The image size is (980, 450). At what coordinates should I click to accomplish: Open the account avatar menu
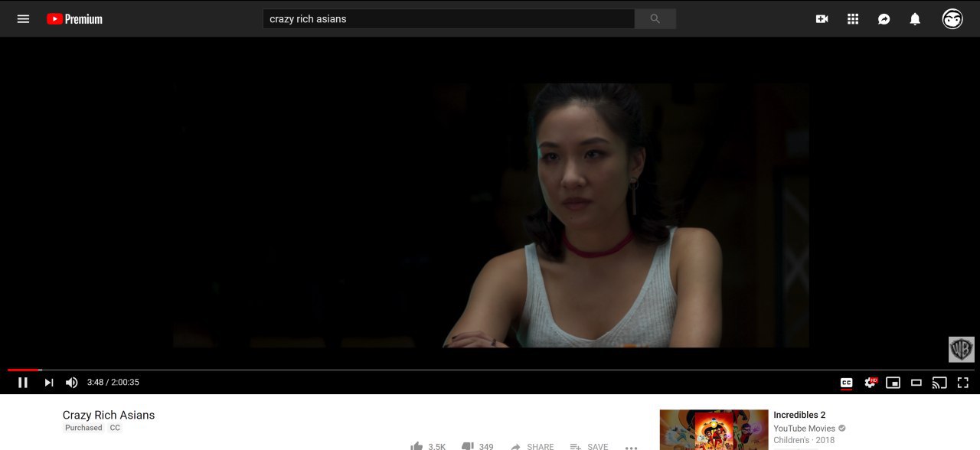(x=952, y=19)
